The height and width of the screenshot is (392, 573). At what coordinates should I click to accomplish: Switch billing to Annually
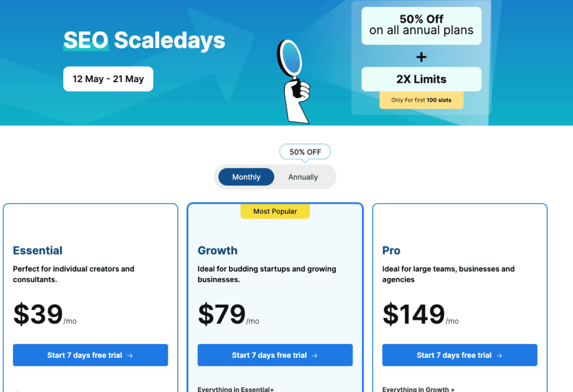(303, 177)
